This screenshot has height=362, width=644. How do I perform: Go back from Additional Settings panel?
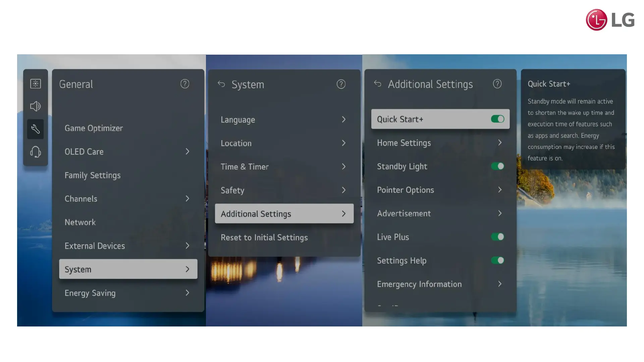click(x=378, y=84)
